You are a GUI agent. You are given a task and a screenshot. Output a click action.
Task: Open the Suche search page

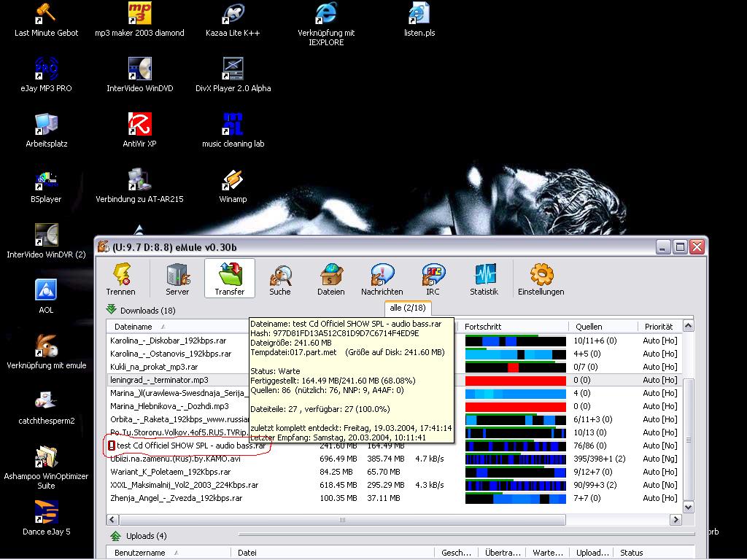[x=279, y=279]
